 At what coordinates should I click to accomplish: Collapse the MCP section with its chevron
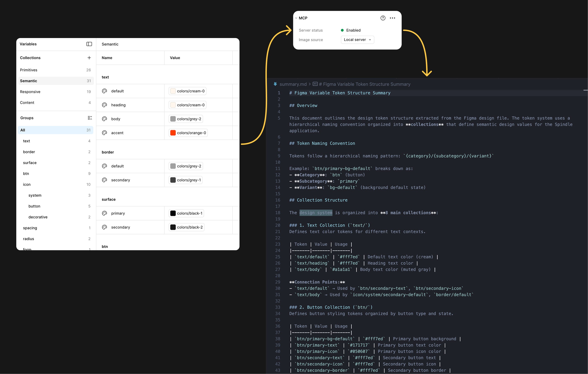click(296, 18)
